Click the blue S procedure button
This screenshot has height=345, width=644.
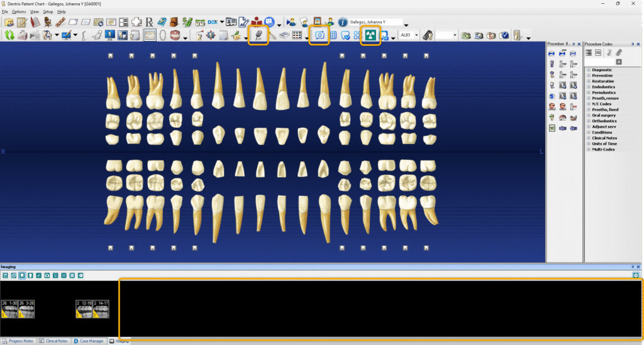click(552, 96)
